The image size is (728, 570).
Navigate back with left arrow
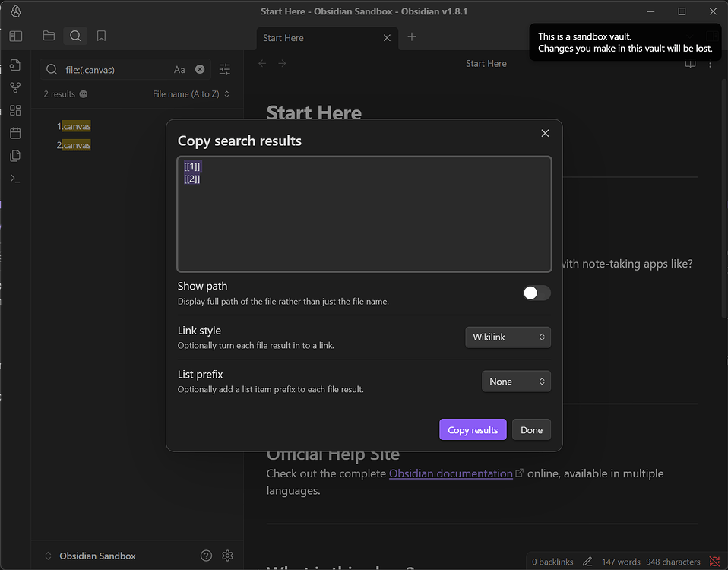click(x=262, y=63)
